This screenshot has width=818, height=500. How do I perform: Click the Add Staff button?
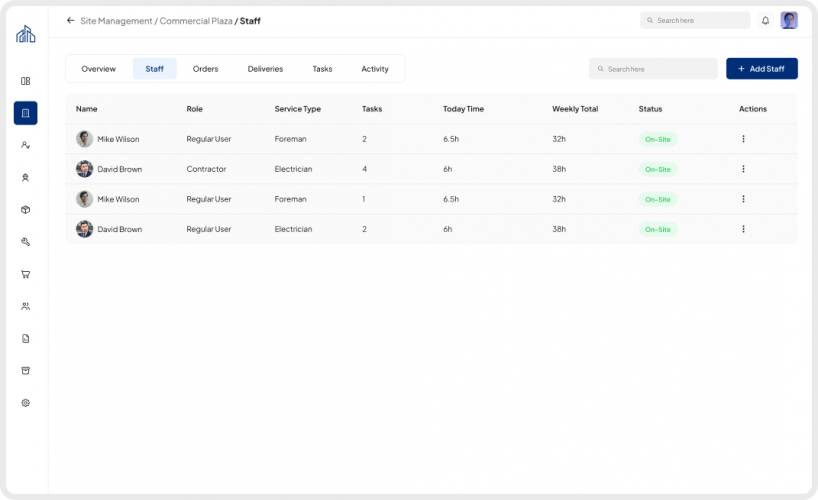pyautogui.click(x=762, y=69)
